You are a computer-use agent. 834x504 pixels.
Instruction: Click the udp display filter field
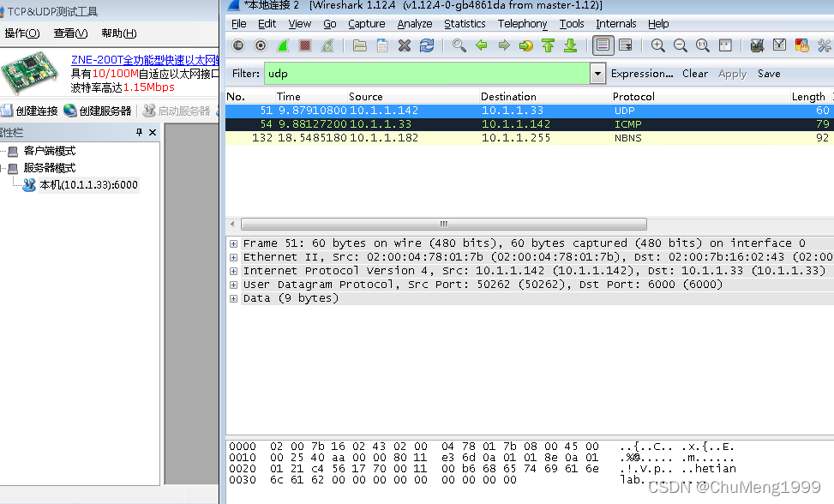point(427,74)
